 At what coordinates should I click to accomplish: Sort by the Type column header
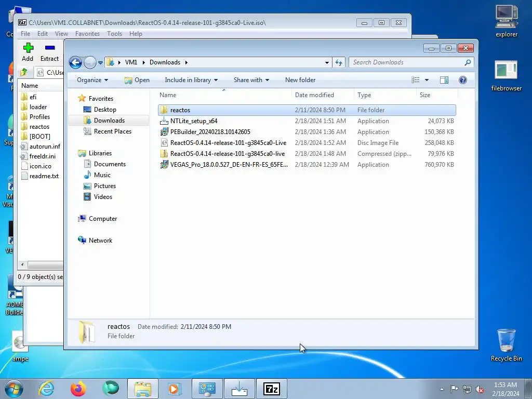pyautogui.click(x=385, y=95)
